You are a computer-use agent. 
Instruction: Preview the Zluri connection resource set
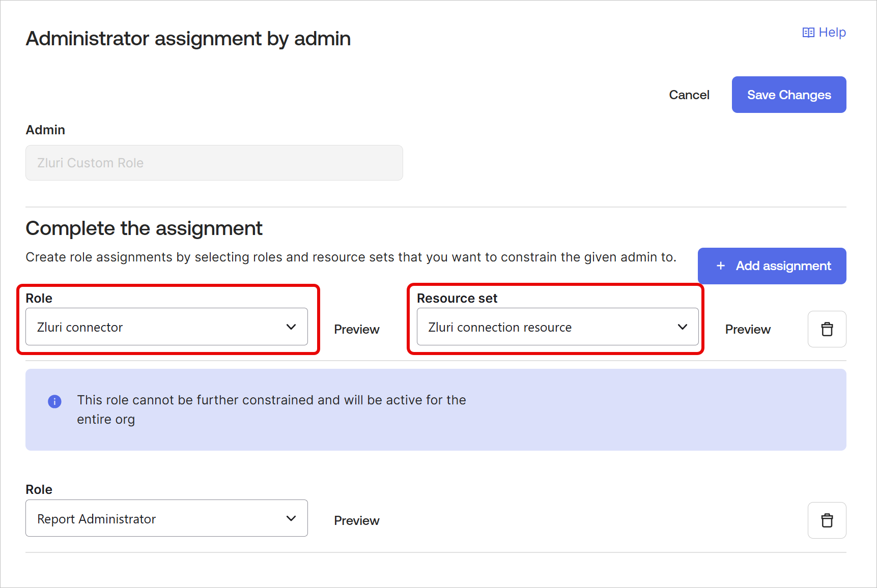tap(748, 330)
